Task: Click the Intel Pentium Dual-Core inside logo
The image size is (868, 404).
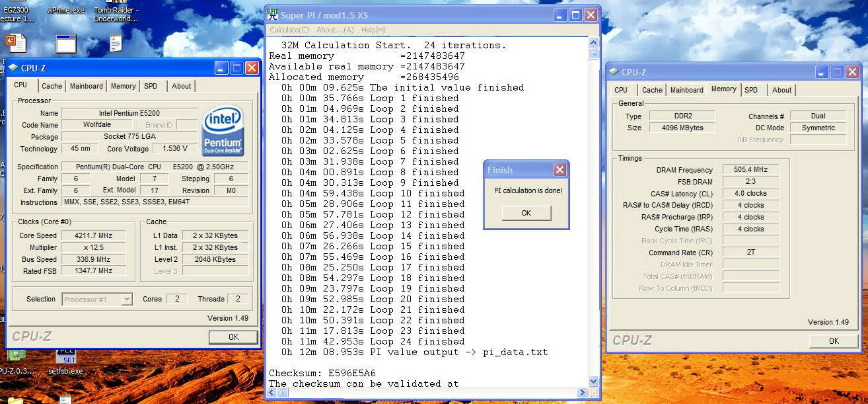Action: coord(223,130)
